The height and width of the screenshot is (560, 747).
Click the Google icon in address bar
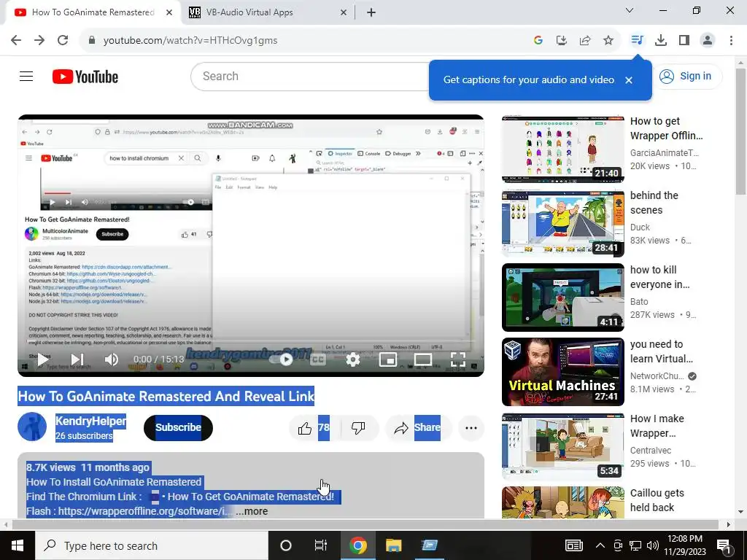(x=538, y=40)
